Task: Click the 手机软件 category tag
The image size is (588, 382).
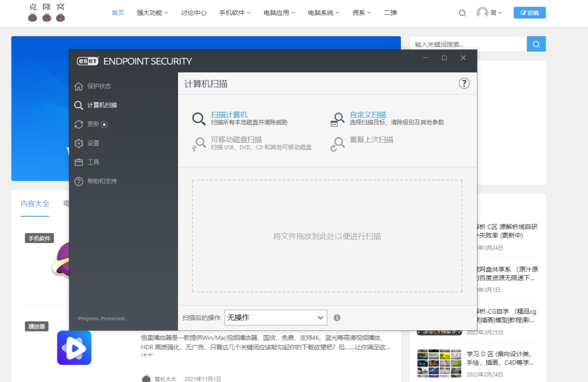Action: [x=40, y=238]
